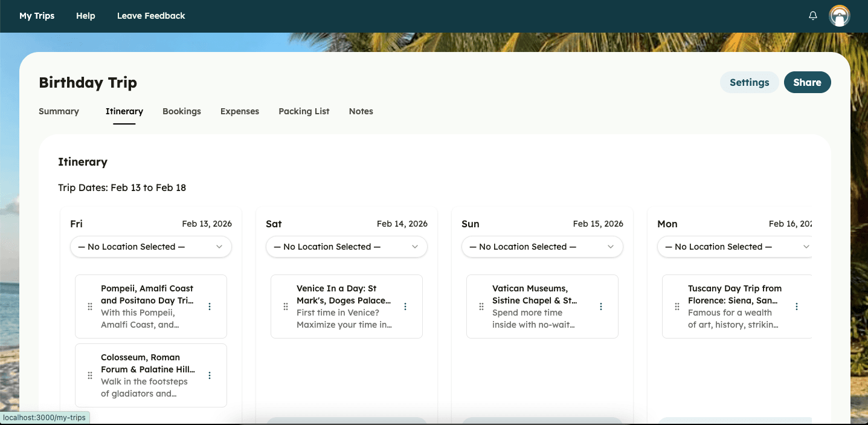Screen dimensions: 868x425
Task: Switch to the Packing List tab
Action: tap(304, 111)
